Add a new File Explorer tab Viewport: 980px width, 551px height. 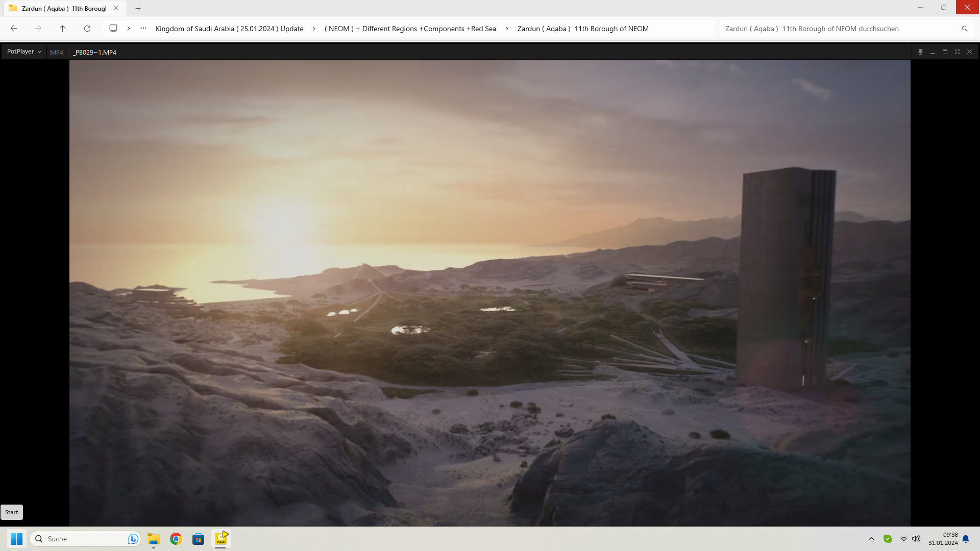[138, 8]
